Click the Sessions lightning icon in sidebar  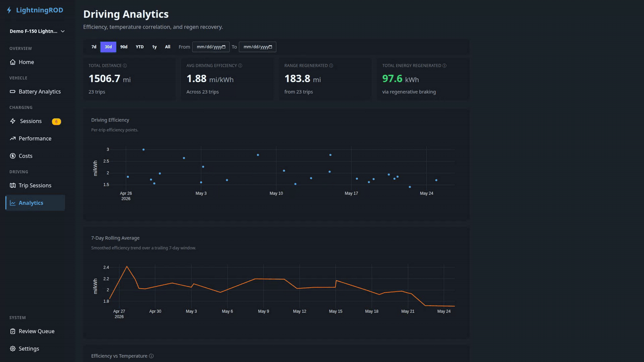click(13, 121)
